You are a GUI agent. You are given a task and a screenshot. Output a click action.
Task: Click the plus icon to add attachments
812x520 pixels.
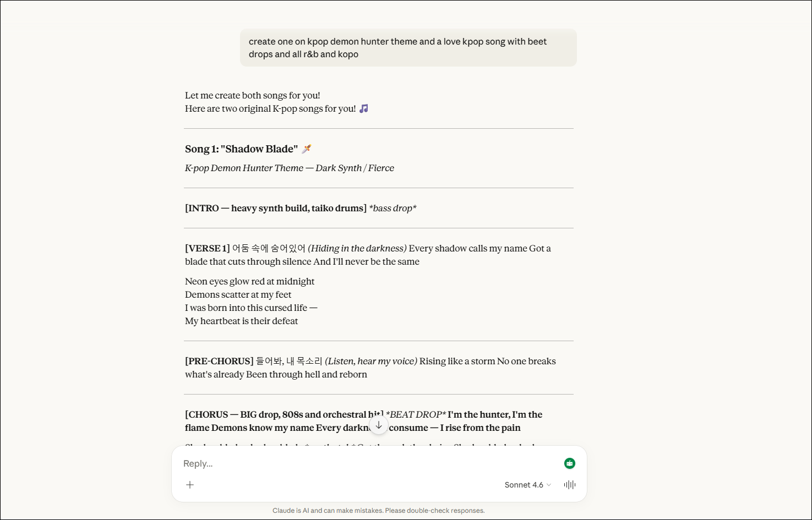190,485
